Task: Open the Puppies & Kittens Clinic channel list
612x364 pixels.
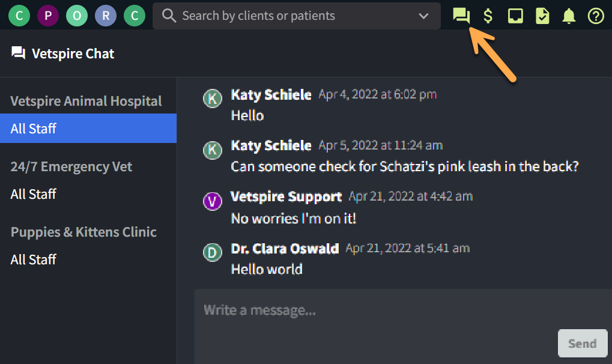Action: (83, 232)
